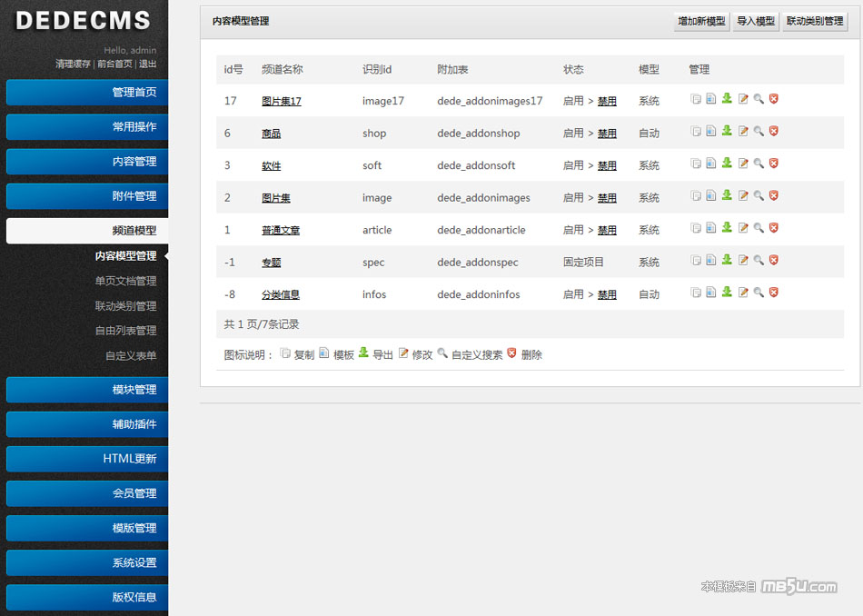Click the edit icon in 商品 row
The image size is (863, 616).
(x=743, y=132)
